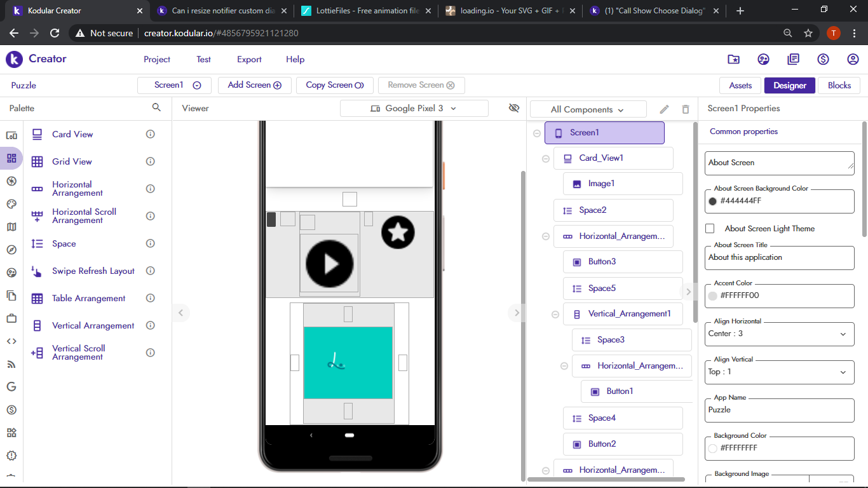Click the About Screen Background Color swatch
Screen dimensions: 868x488
click(x=713, y=201)
